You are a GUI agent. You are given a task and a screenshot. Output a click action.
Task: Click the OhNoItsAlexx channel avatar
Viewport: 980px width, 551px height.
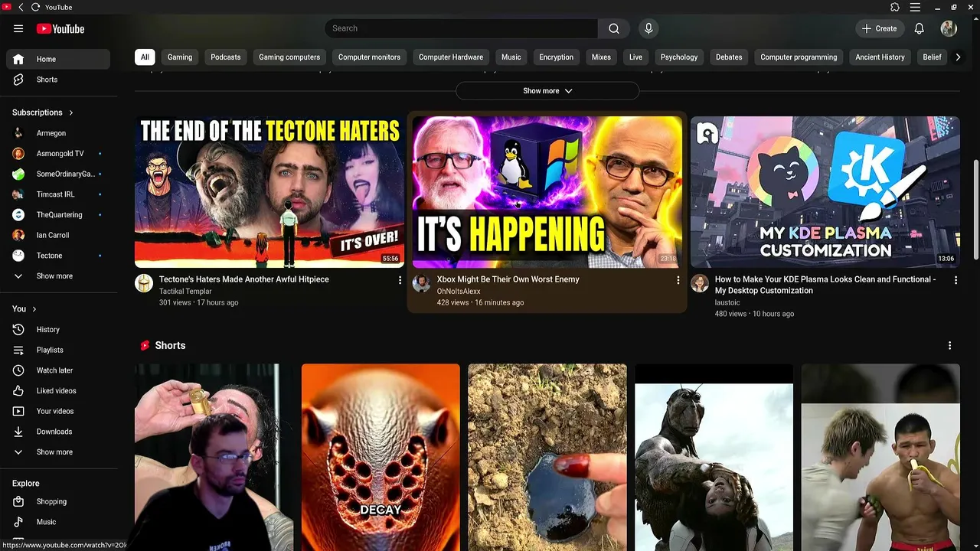pyautogui.click(x=421, y=283)
